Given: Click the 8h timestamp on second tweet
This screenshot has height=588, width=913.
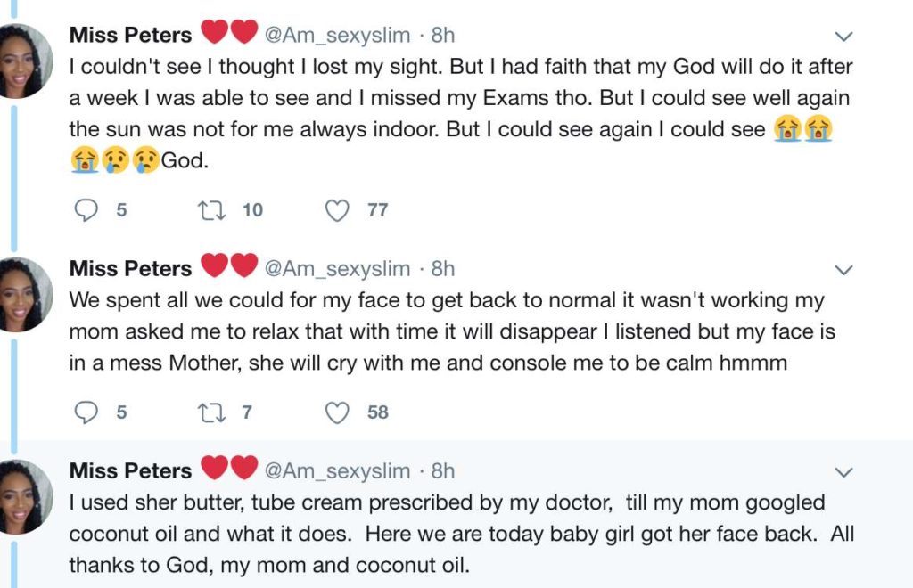Looking at the screenshot, I should tap(443, 268).
